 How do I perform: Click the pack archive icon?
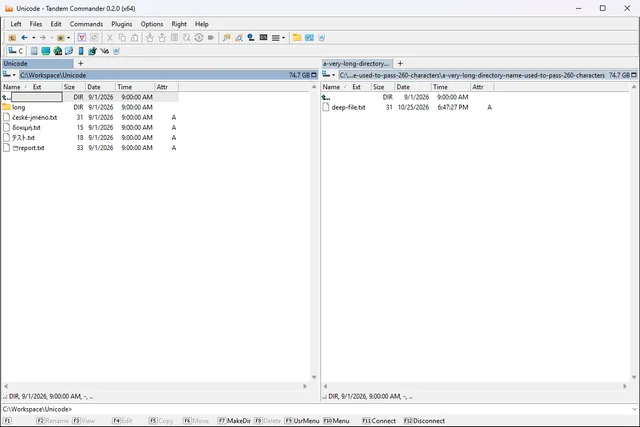150,38
